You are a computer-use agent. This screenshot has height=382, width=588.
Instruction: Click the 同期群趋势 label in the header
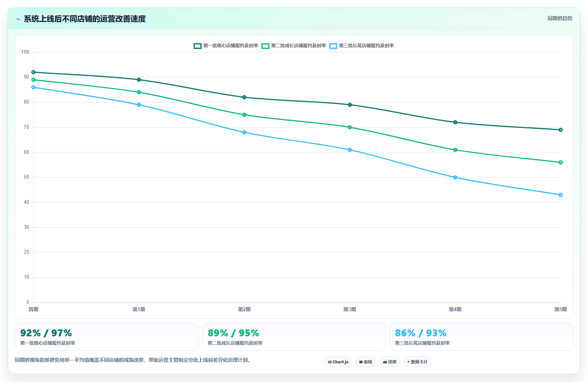(560, 18)
